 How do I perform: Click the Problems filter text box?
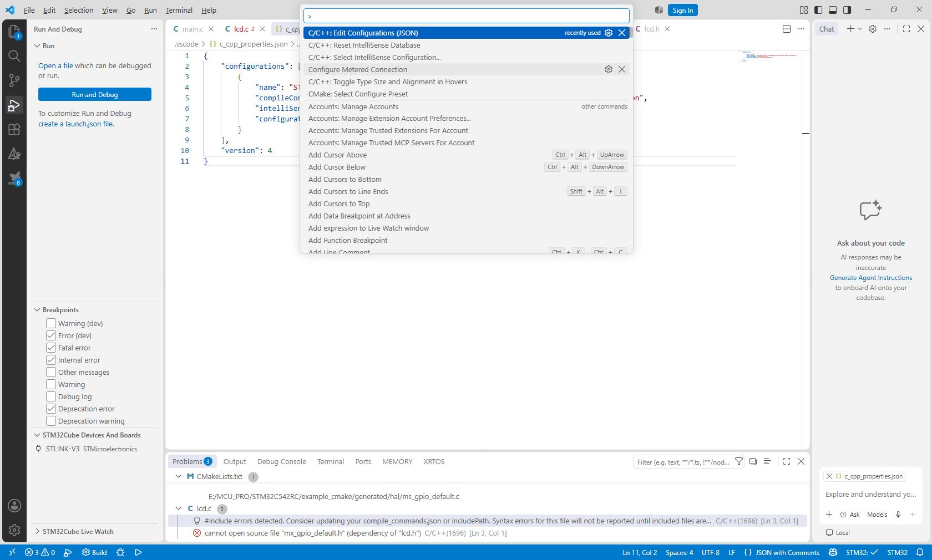683,462
